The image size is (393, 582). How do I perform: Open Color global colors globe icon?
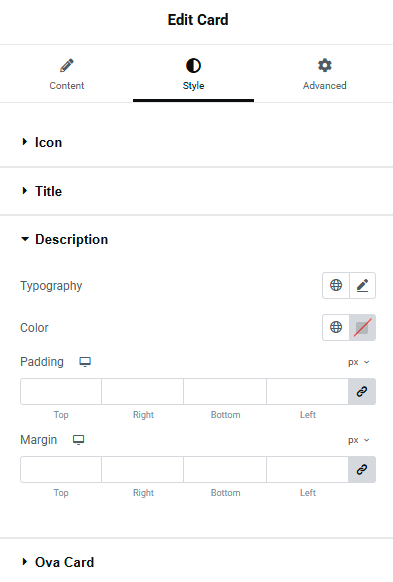pyautogui.click(x=336, y=327)
